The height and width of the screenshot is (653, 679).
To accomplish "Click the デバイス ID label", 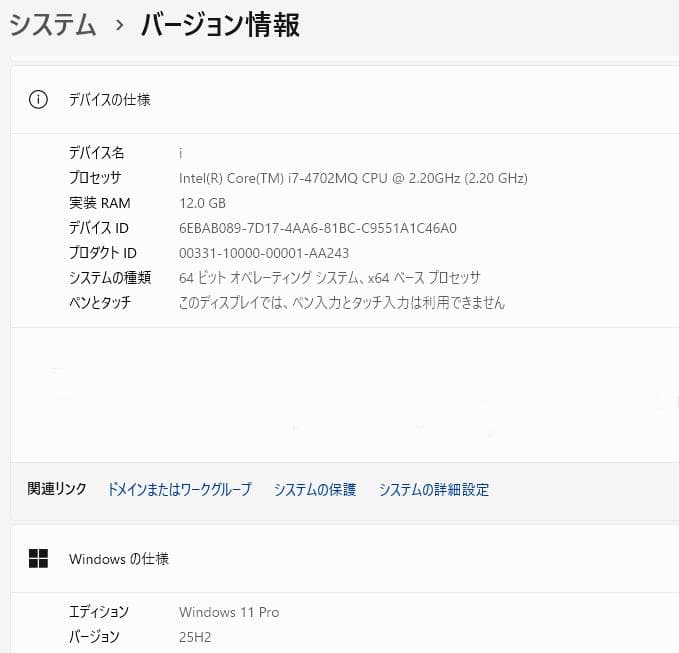I will click(x=99, y=228).
